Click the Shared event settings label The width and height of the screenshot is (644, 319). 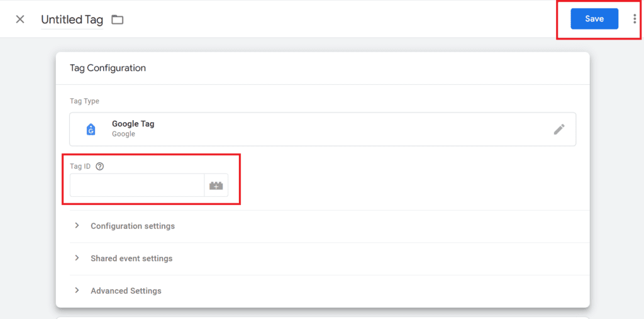[x=131, y=259]
